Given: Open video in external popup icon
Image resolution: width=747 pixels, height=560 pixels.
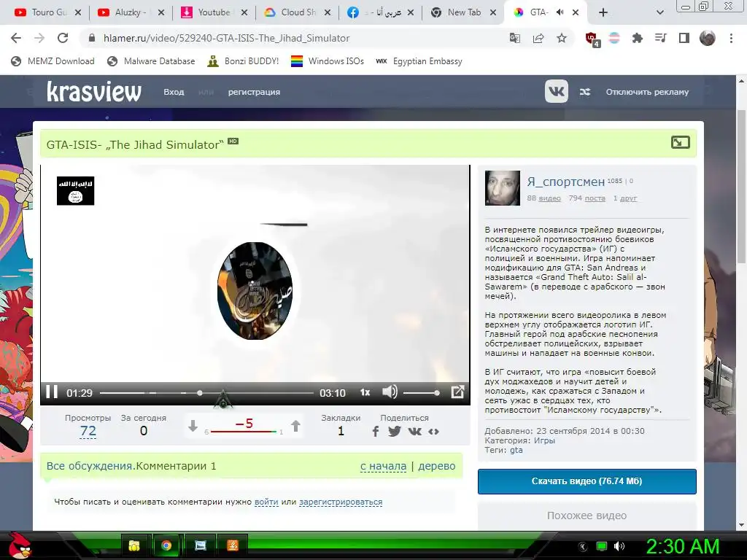Looking at the screenshot, I should pyautogui.click(x=457, y=392).
